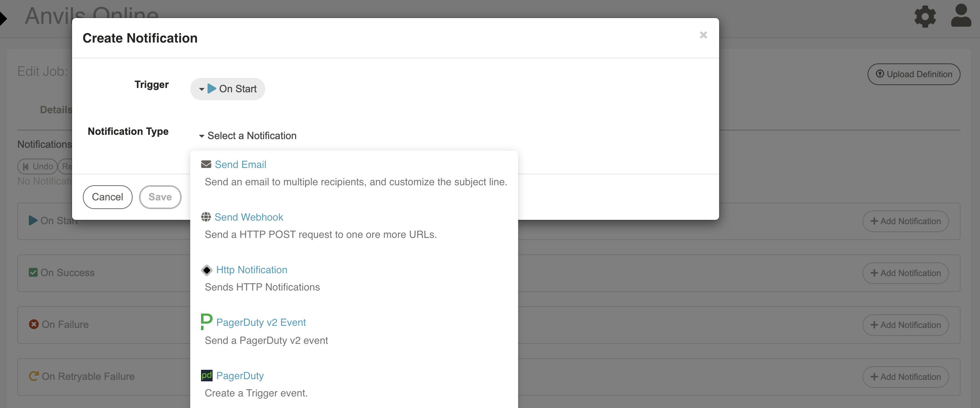Click the Cancel button

coord(107,197)
